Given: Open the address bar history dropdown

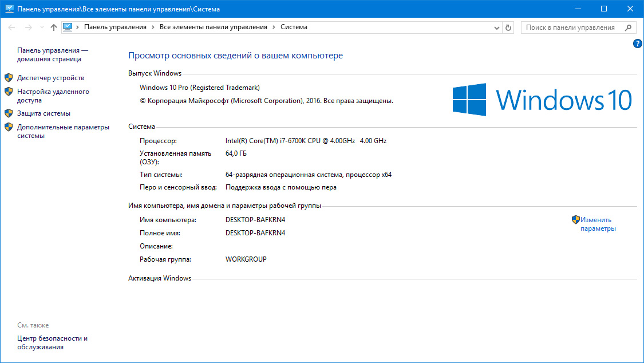Looking at the screenshot, I should tap(496, 27).
